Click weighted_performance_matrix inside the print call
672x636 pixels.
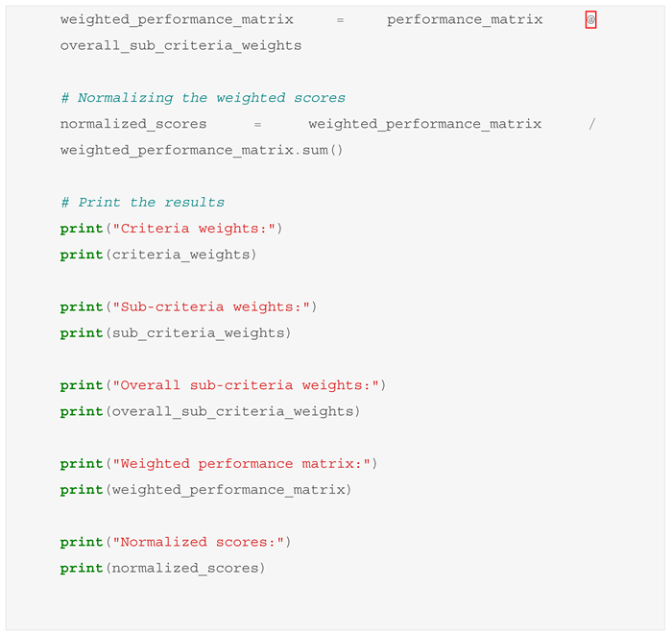229,490
